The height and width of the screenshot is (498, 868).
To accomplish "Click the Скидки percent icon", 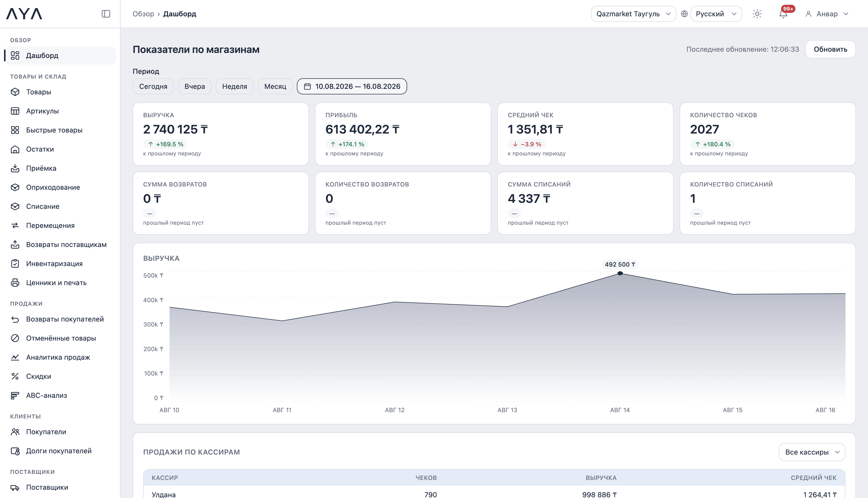I will click(15, 377).
